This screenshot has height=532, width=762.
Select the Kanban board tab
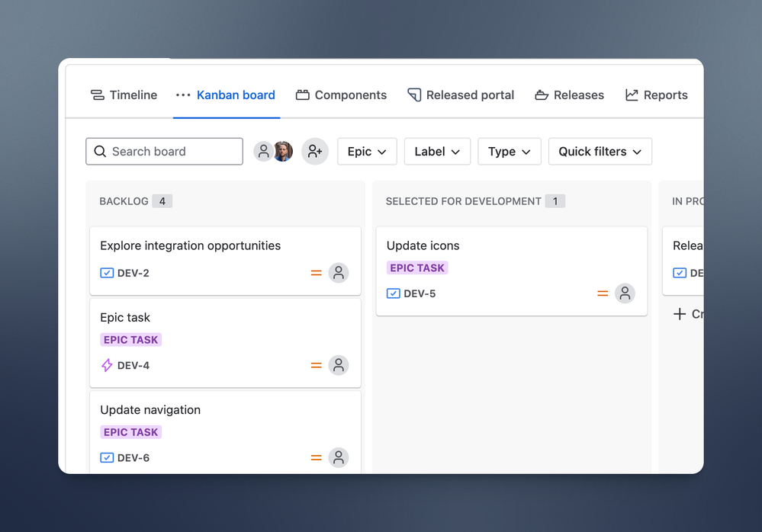point(236,95)
